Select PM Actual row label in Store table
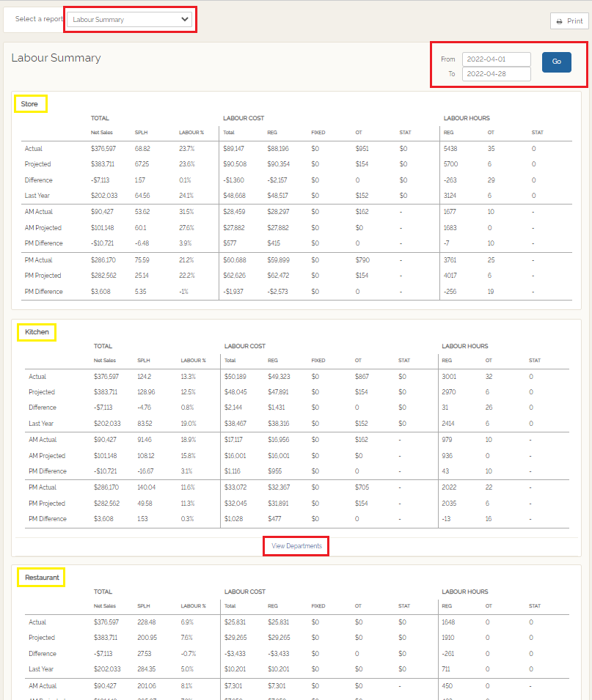 pyautogui.click(x=40, y=260)
